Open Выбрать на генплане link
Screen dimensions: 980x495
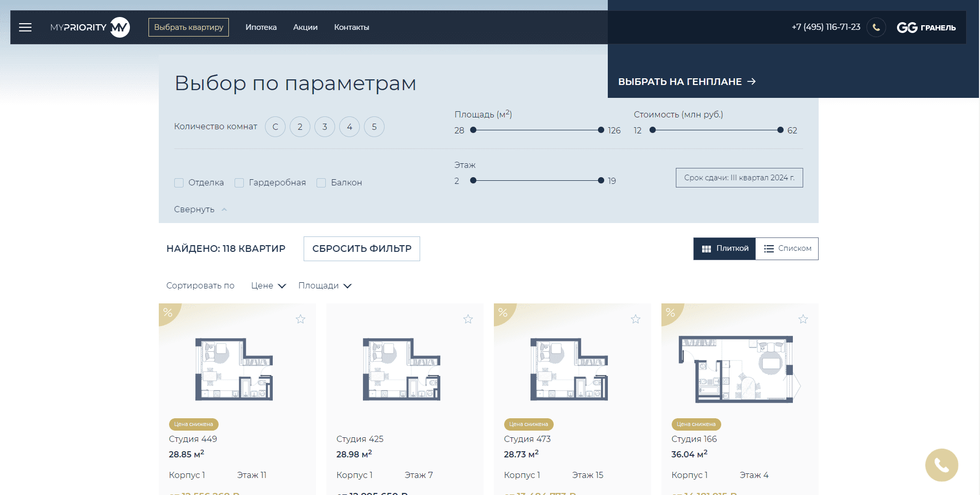pyautogui.click(x=687, y=82)
